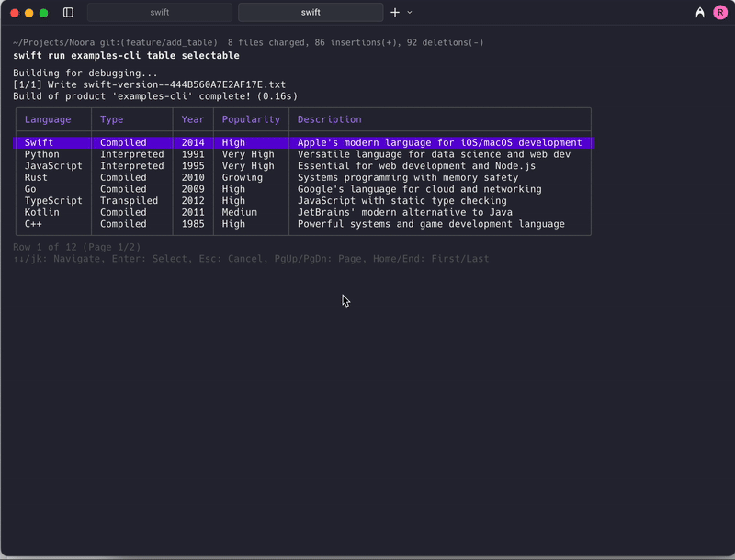Open a new tab with the plus icon
Image resolution: width=735 pixels, height=560 pixels.
[x=395, y=13]
